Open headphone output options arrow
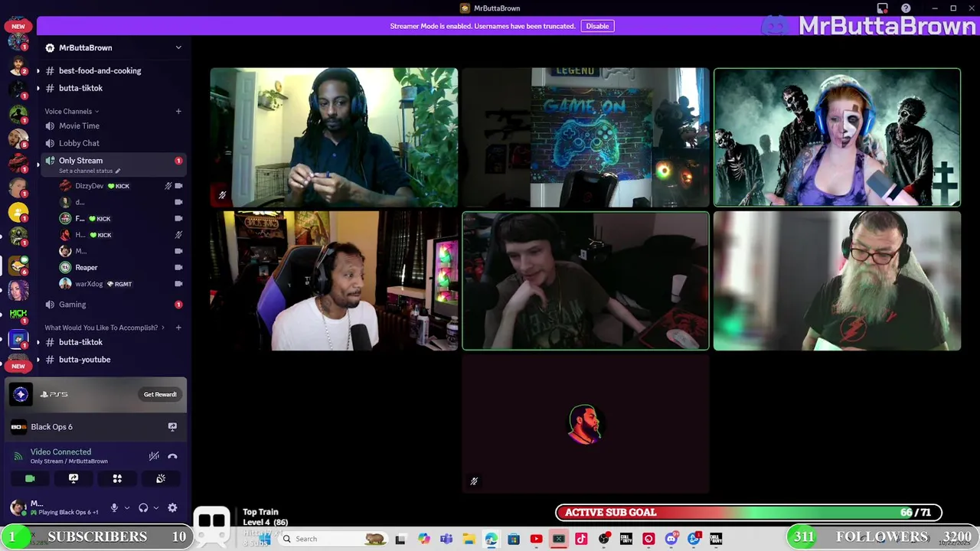This screenshot has height=551, width=980. 155,507
